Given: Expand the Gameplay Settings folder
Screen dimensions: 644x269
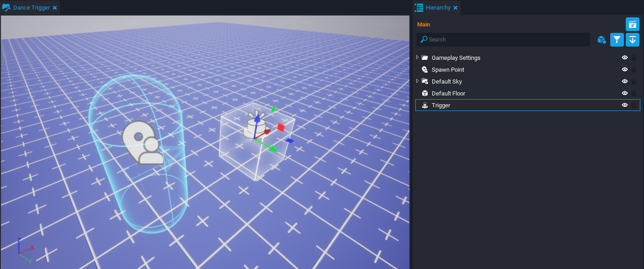Looking at the screenshot, I should pos(417,58).
